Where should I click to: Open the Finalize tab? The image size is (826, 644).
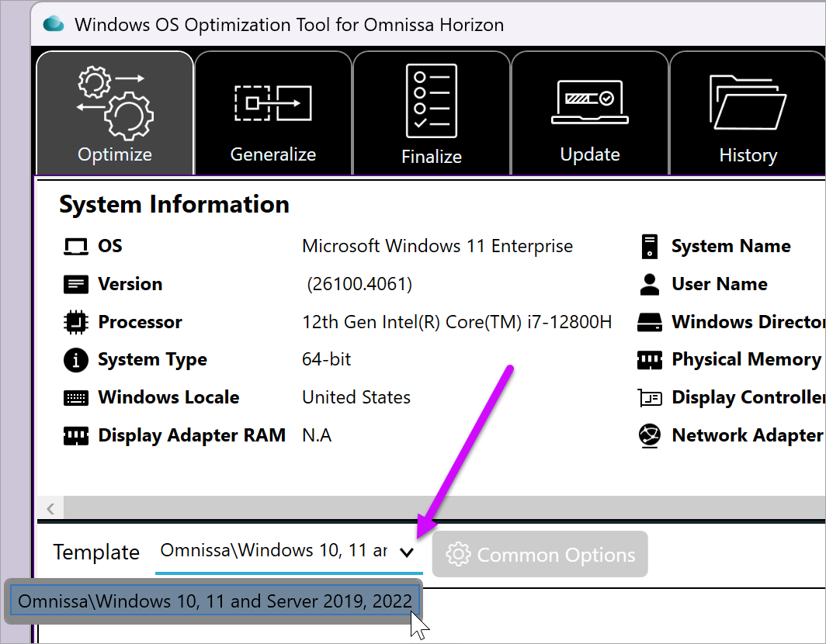tap(432, 113)
